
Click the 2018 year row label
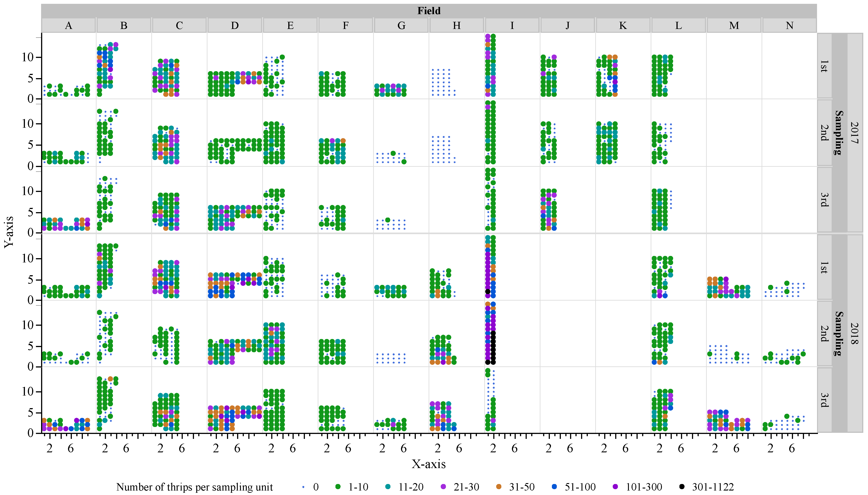[x=854, y=333]
